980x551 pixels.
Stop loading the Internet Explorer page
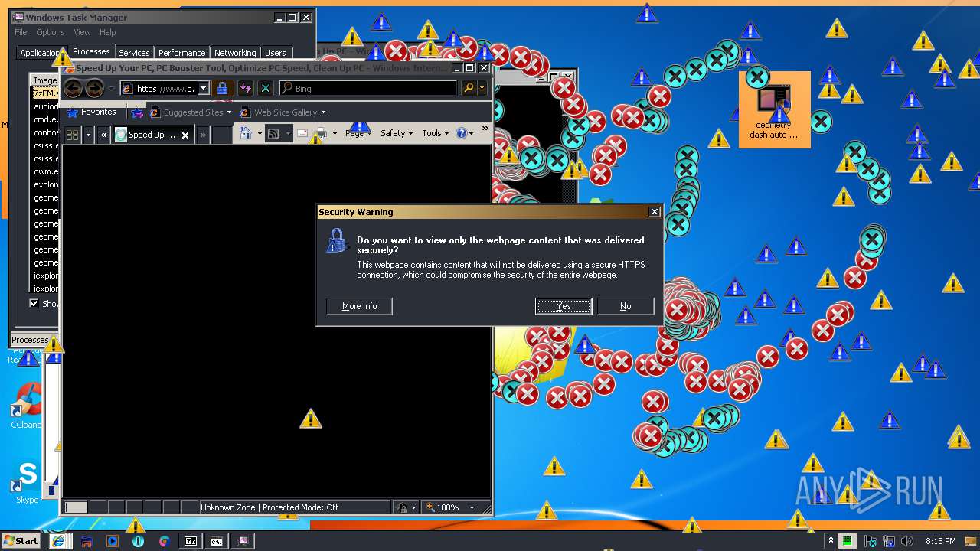[x=266, y=89]
